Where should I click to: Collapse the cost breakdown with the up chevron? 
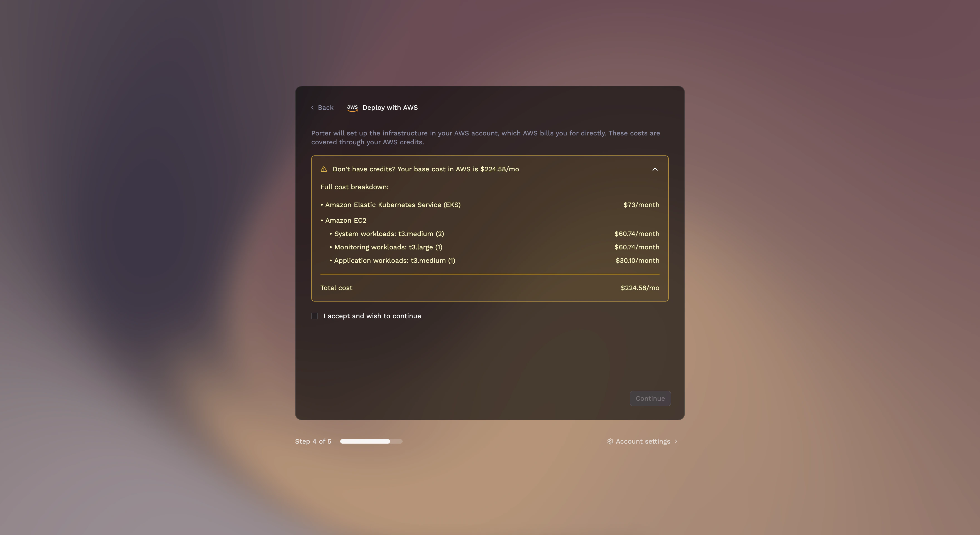coord(655,169)
